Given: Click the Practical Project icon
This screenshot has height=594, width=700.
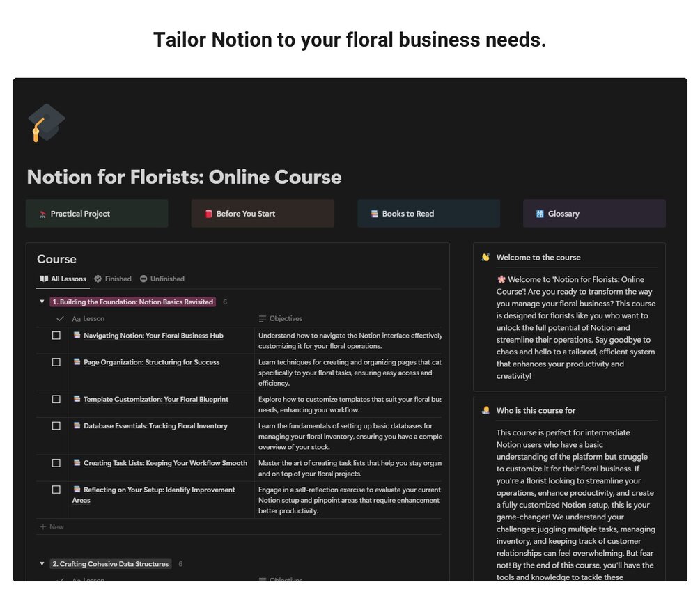Looking at the screenshot, I should coord(43,214).
